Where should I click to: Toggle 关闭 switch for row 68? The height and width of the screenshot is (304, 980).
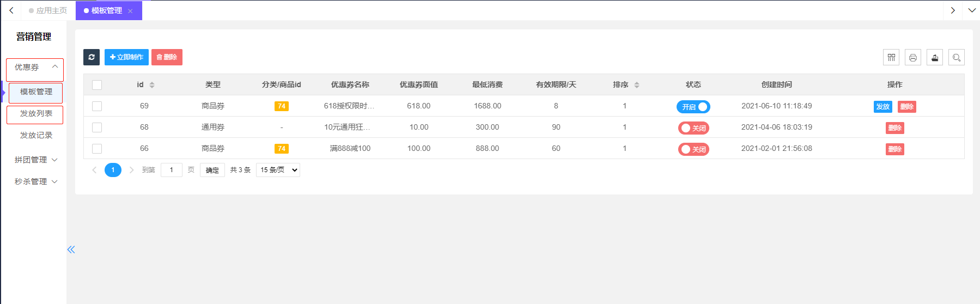click(693, 128)
